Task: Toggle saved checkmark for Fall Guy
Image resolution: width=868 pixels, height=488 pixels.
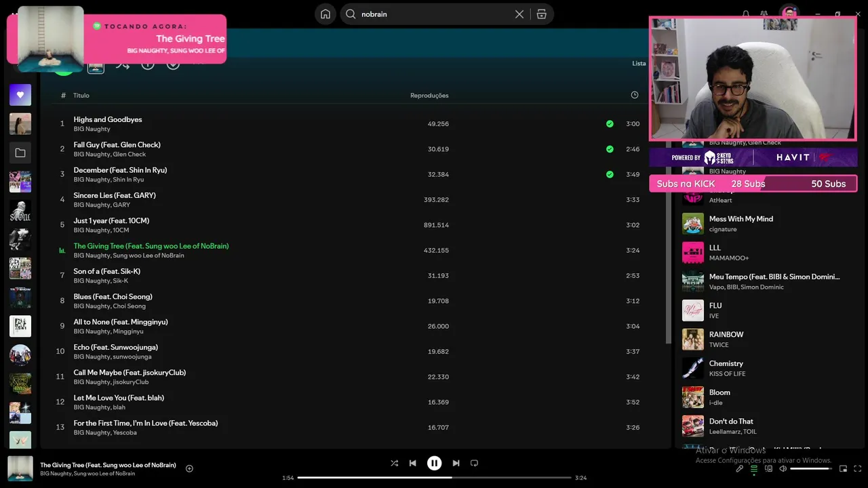Action: coord(610,149)
